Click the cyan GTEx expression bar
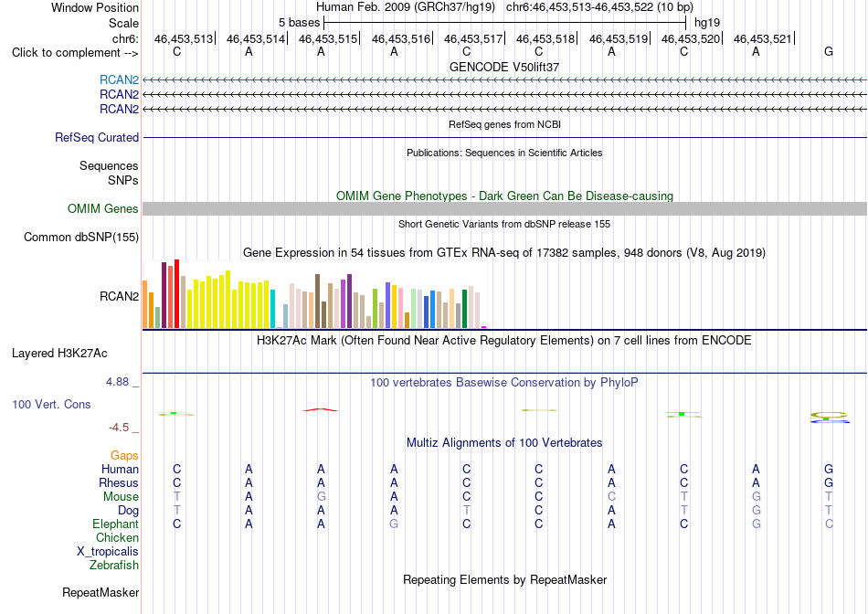 [272, 309]
